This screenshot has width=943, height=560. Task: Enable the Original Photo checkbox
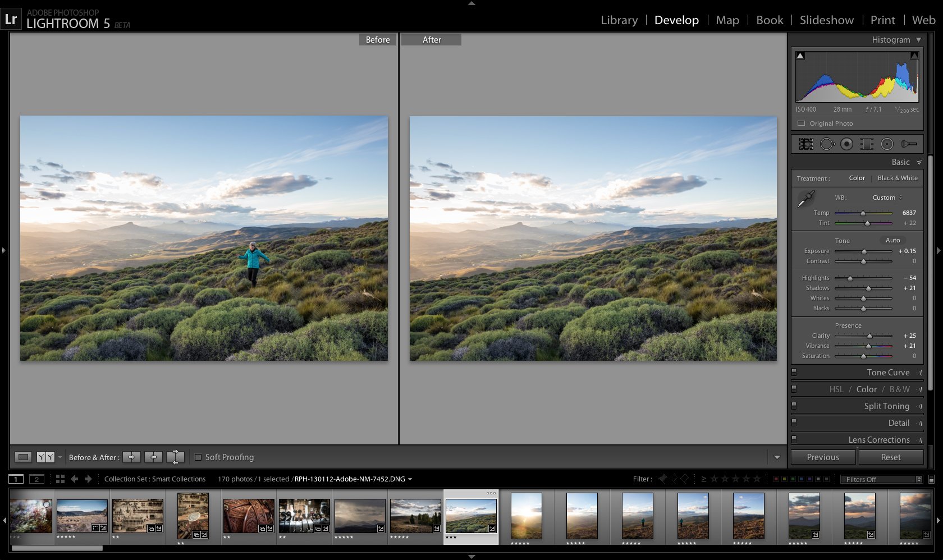(800, 123)
